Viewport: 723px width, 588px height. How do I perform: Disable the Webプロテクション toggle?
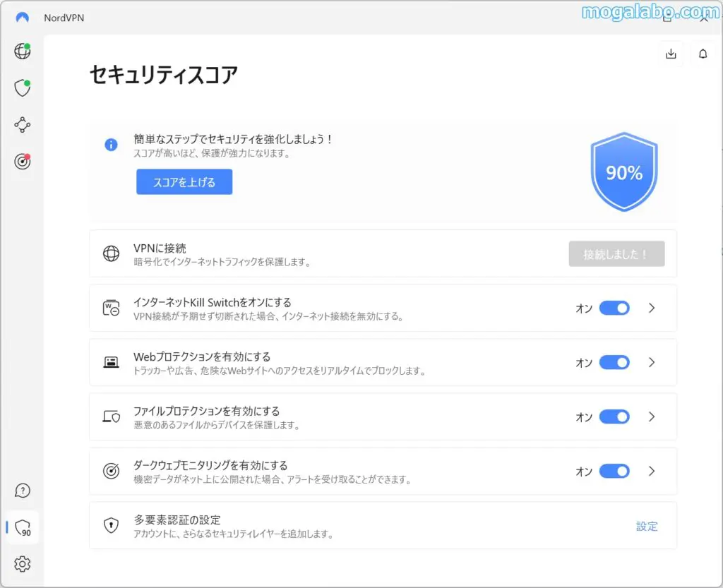click(x=614, y=362)
